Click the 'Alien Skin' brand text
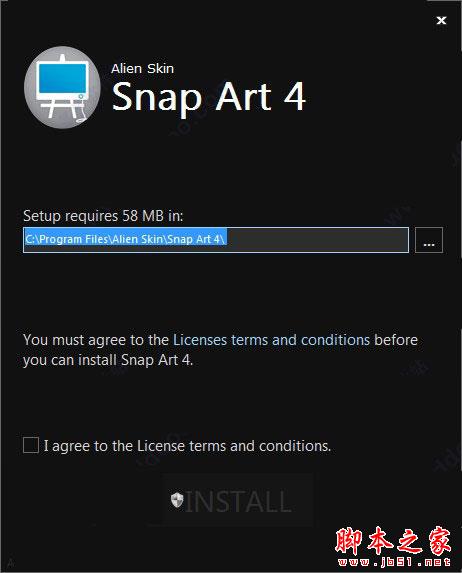 click(x=143, y=68)
